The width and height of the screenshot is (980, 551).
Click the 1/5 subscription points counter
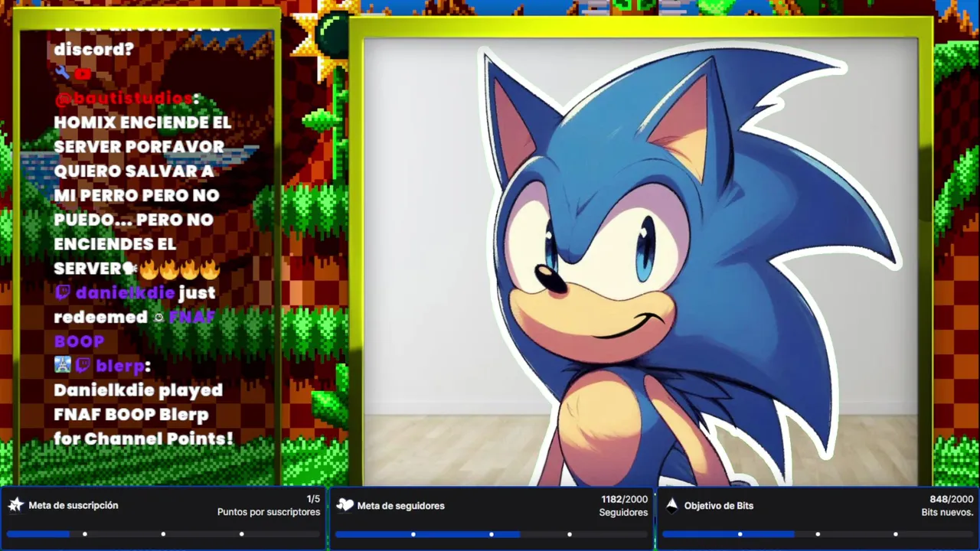coord(313,499)
